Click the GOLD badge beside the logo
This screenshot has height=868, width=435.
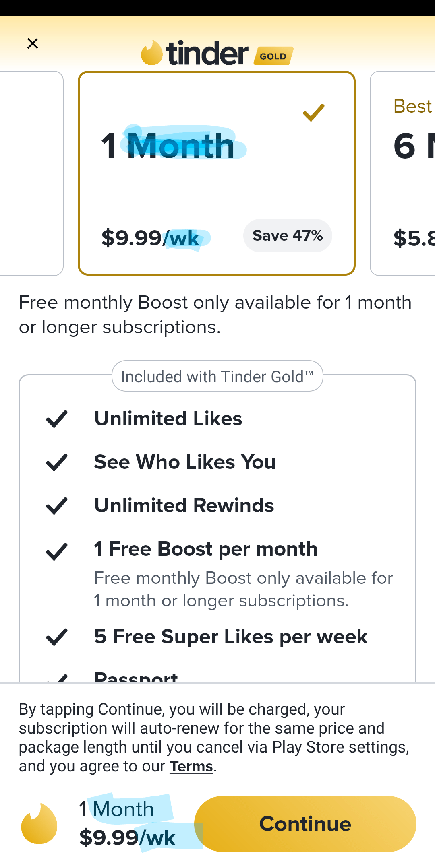point(272,56)
